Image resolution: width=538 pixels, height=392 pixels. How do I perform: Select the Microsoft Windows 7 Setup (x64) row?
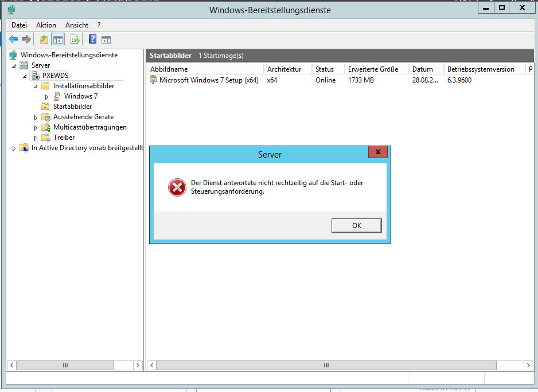tap(209, 80)
